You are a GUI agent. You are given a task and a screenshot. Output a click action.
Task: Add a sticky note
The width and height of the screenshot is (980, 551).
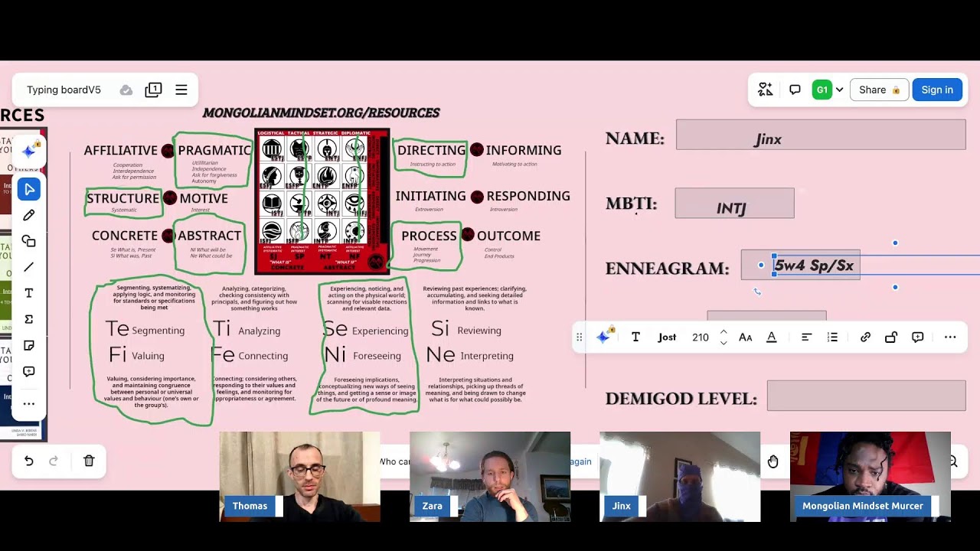[x=29, y=345]
